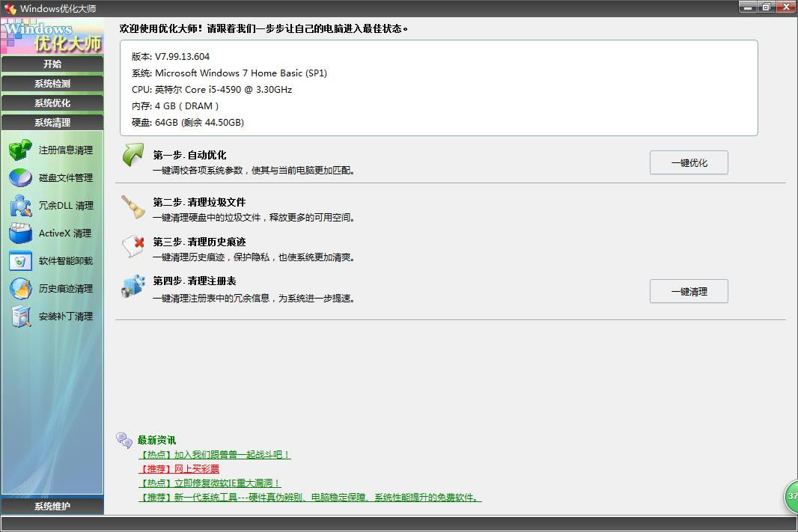Click the green arrow icon for 第一步 自动优化
The image size is (798, 532).
[x=133, y=155]
